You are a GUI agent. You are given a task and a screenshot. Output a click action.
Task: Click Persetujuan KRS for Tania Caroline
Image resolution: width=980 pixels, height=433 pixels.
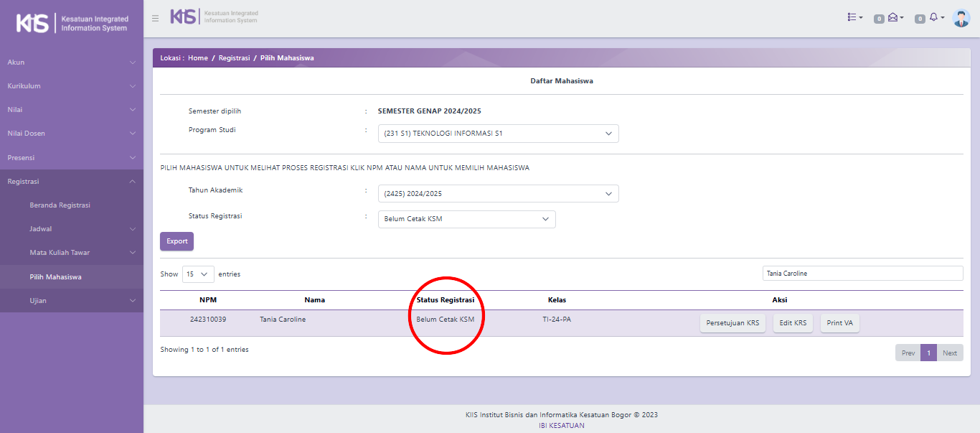(x=732, y=323)
